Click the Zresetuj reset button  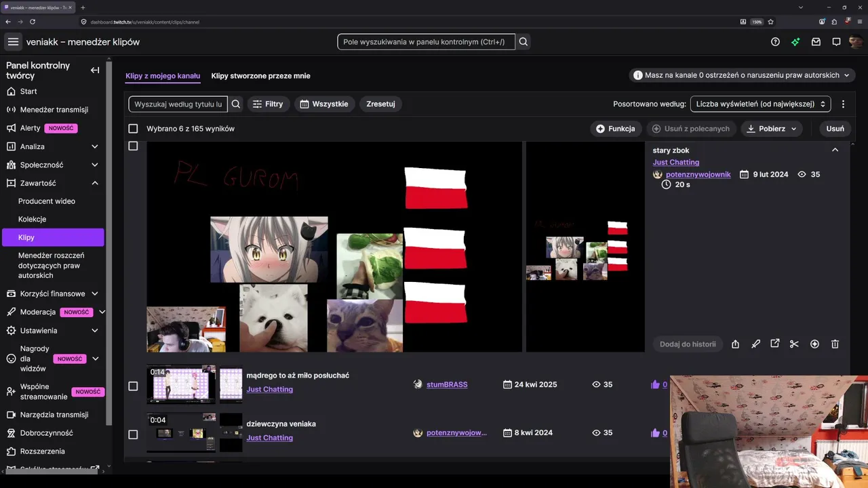(x=380, y=104)
